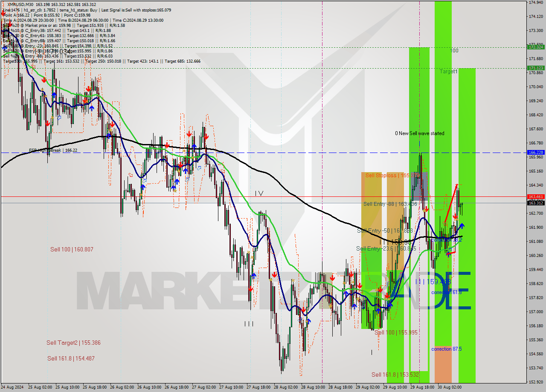Click the 'Target1' label
The image size is (546, 392).
[x=449, y=72]
